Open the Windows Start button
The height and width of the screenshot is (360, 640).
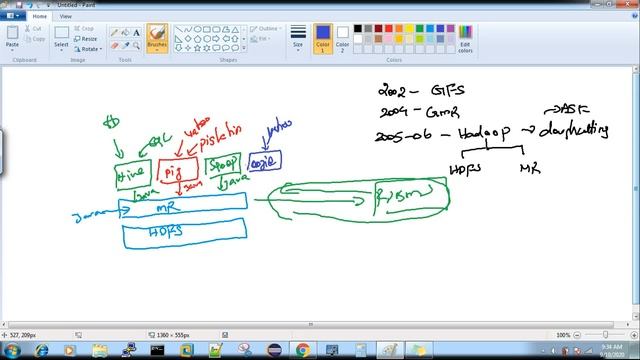[12, 350]
